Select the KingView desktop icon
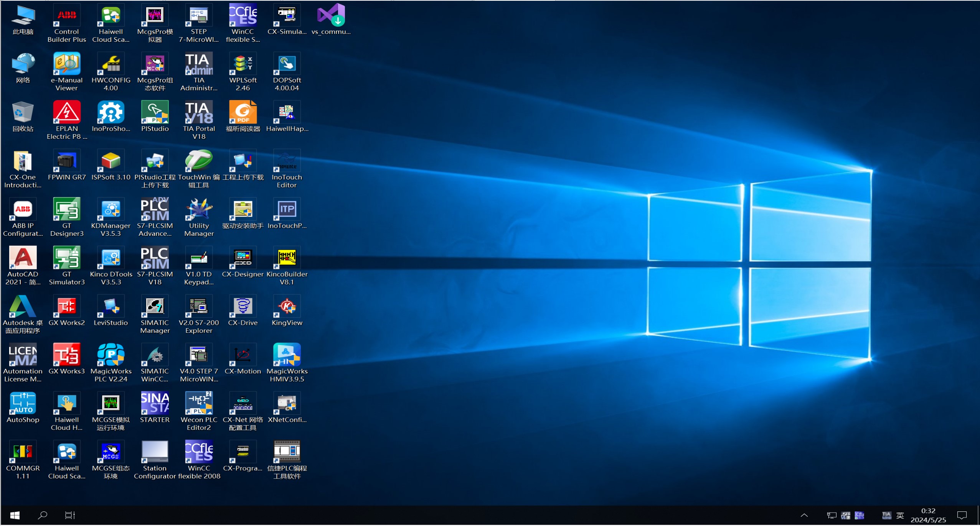Screen dimensions: 980x526 tap(287, 310)
